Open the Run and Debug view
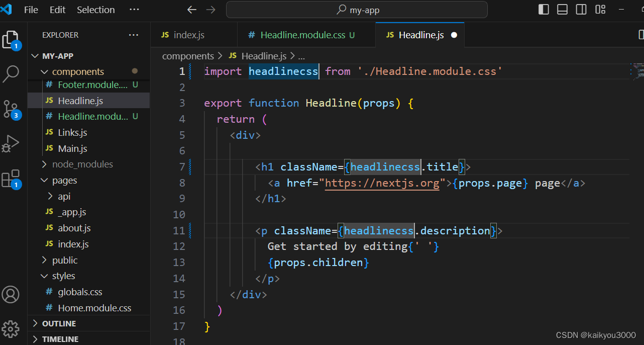644x345 pixels. click(x=11, y=143)
